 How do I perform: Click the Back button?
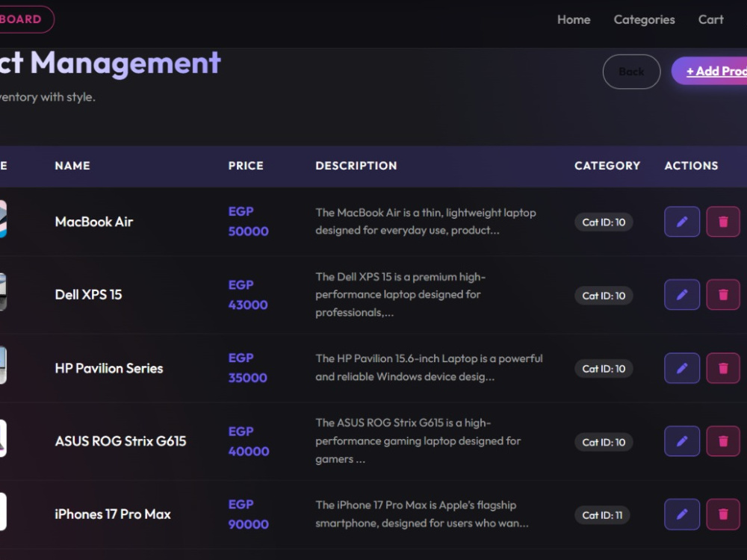click(x=631, y=72)
